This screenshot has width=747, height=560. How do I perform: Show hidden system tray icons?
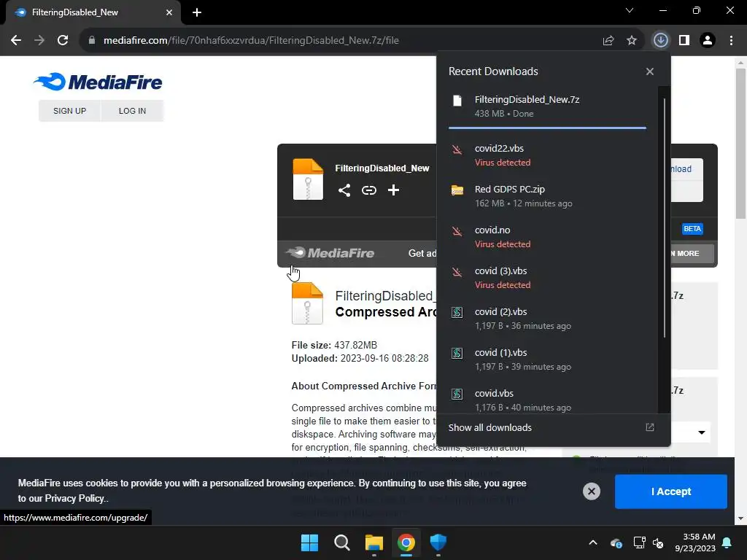[592, 542]
